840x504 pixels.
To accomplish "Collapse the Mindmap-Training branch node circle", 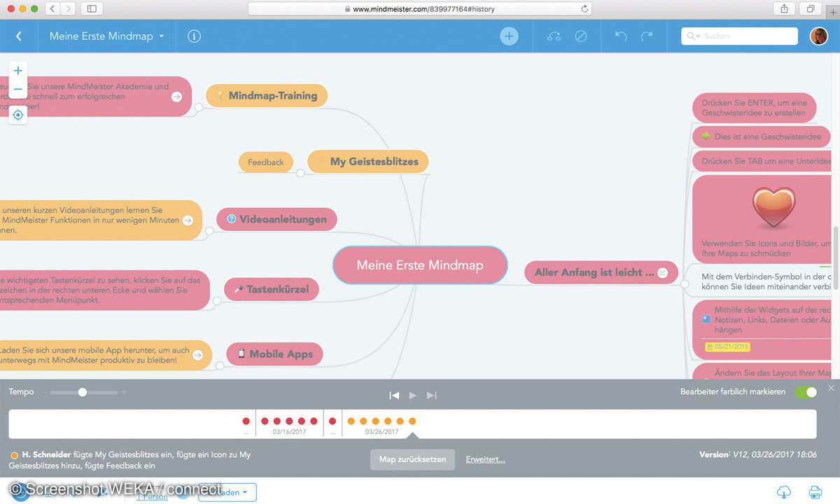I will (199, 107).
